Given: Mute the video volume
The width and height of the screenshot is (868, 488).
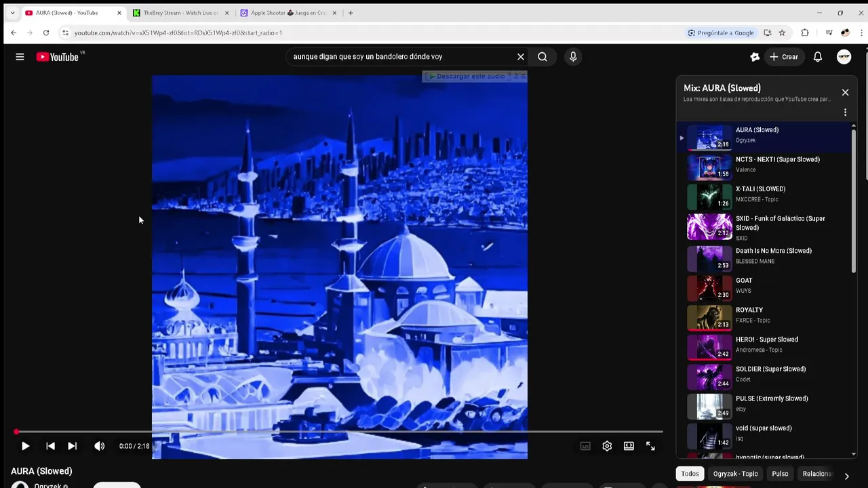Looking at the screenshot, I should 99,446.
